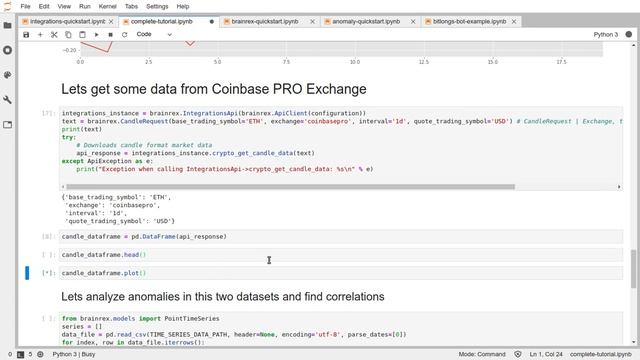Click Mode: Command status bar item
This screenshot has height=360, width=640.
[x=482, y=354]
